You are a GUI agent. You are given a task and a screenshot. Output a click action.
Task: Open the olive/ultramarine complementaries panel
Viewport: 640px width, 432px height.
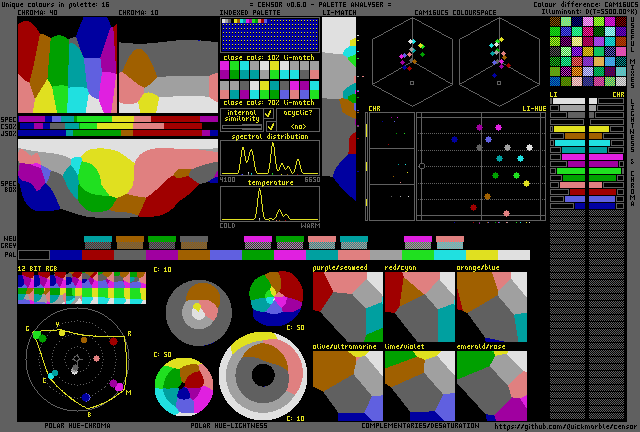348,386
